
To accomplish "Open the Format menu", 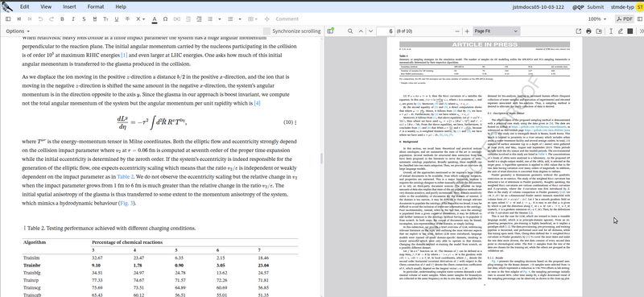I will 96,6.
